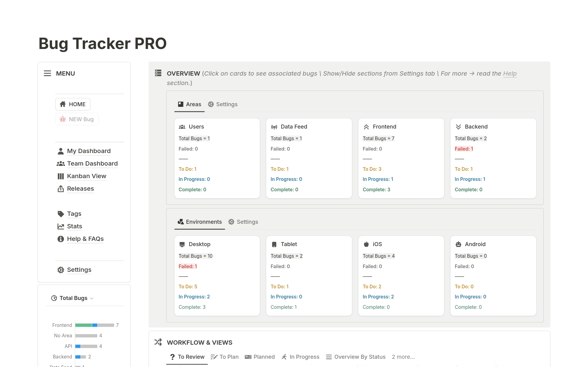
Task: Click the iOS apple icon
Action: pyautogui.click(x=366, y=244)
